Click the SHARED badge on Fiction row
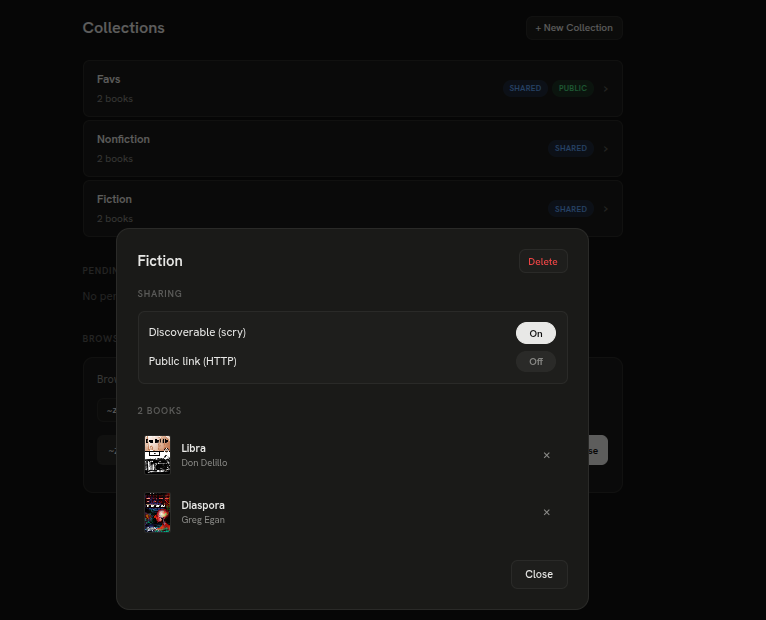Screen dimensions: 766x620 571,209
